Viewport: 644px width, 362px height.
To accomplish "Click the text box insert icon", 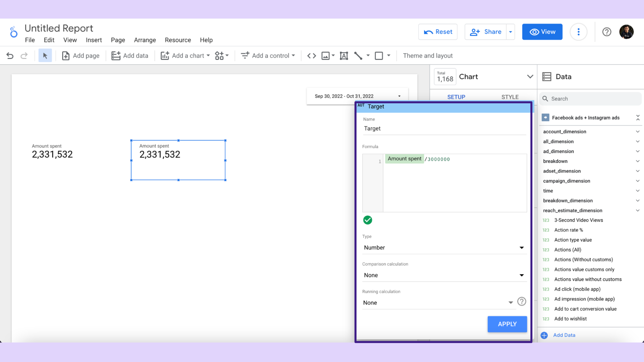I will [x=344, y=55].
